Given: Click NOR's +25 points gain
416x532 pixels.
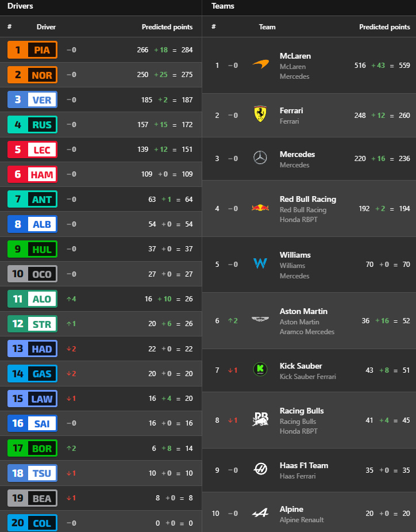Looking at the screenshot, I should [161, 75].
